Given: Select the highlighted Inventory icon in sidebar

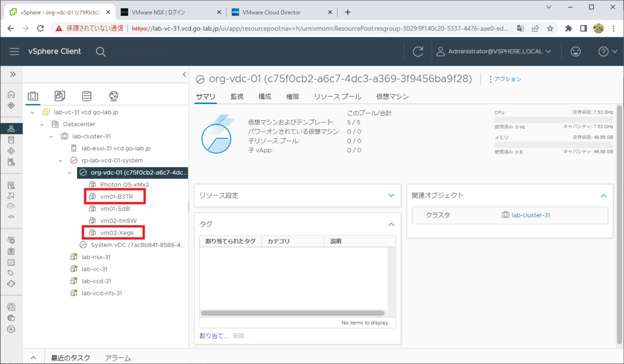Looking at the screenshot, I should (11, 128).
